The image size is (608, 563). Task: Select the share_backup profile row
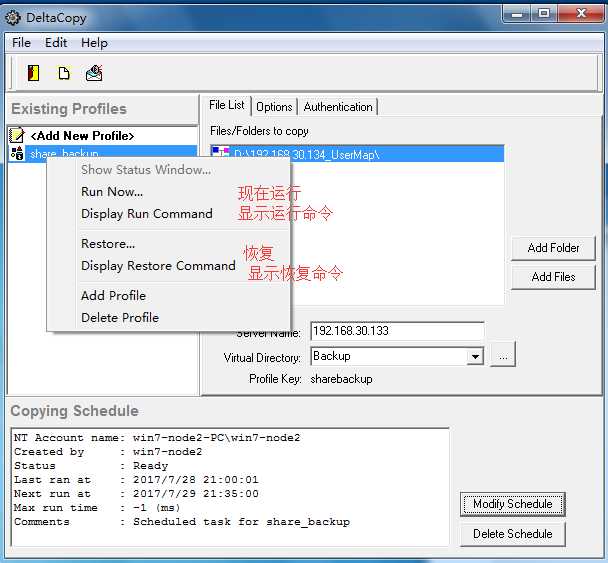[x=103, y=153]
